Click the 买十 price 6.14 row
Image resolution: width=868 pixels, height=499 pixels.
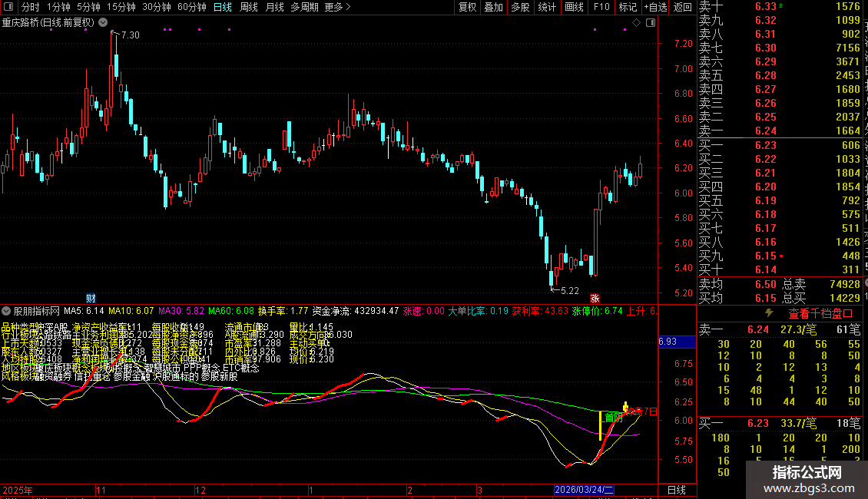coord(780,269)
